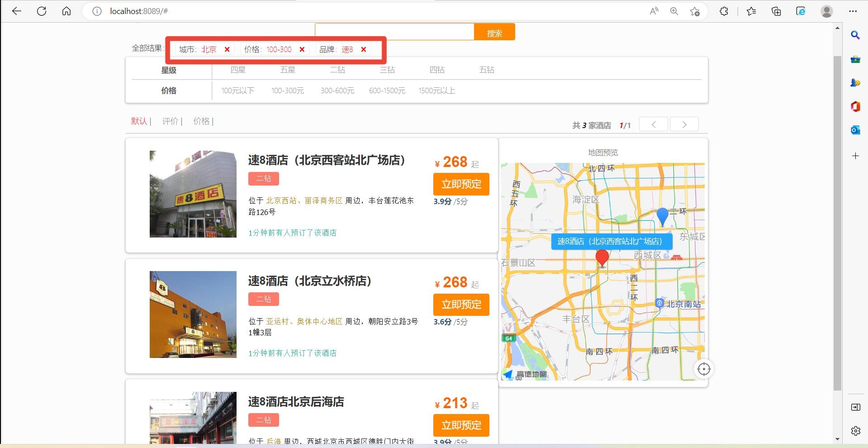Add a sidebar app with the plus
The height and width of the screenshot is (448, 868).
coord(855,156)
